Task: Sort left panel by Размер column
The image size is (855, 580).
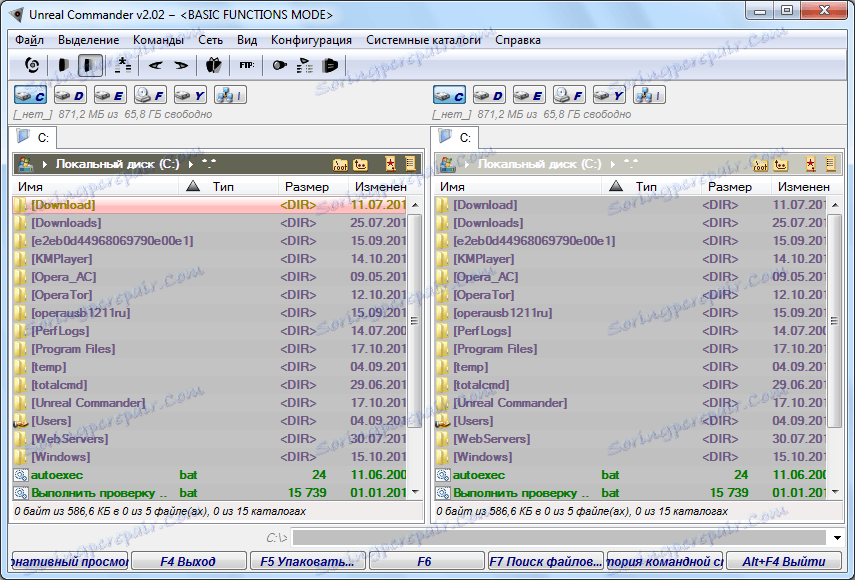Action: pyautogui.click(x=314, y=186)
